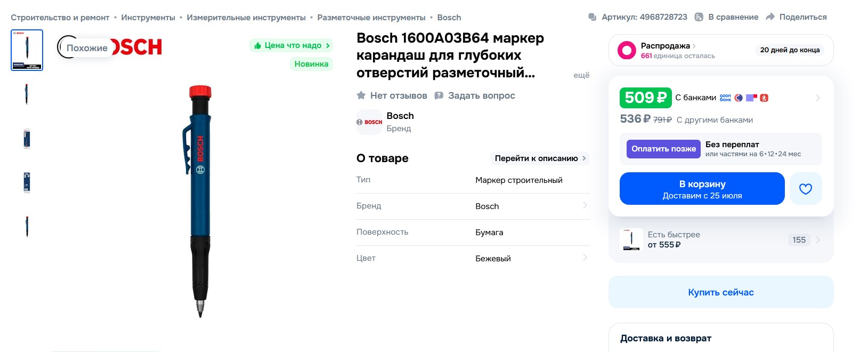Select the fourth product thumbnail
868x352 pixels.
point(27,182)
